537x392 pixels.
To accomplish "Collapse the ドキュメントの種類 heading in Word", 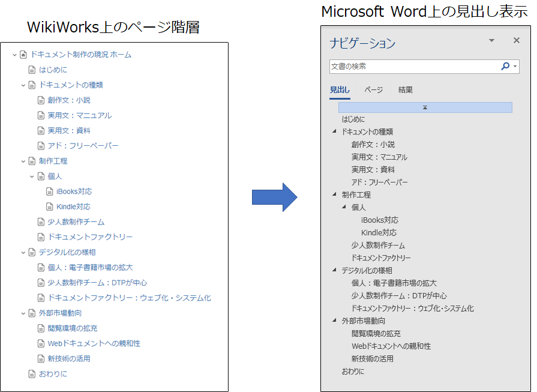I will [334, 131].
